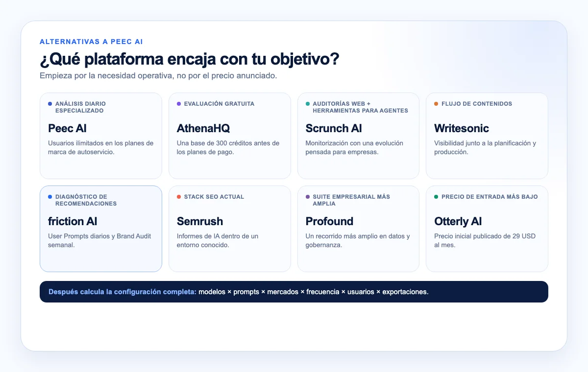This screenshot has width=588, height=372.
Task: Choose the Profound card title
Action: 329,221
